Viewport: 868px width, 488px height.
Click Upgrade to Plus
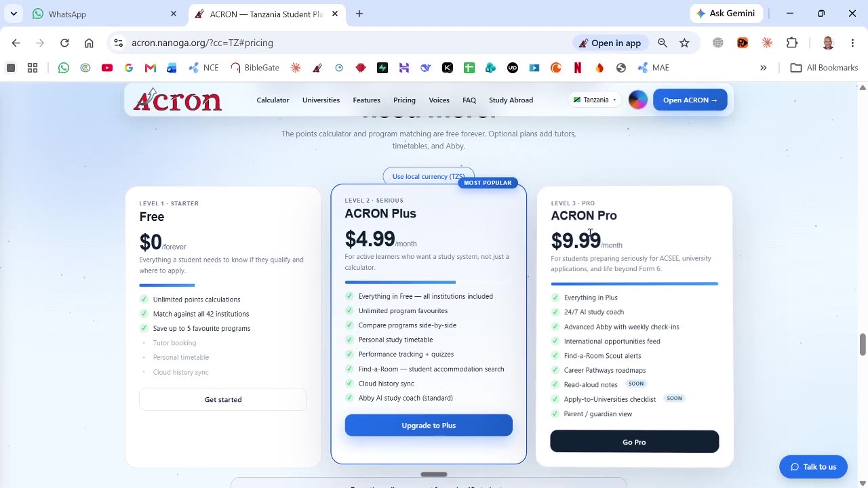pyautogui.click(x=429, y=425)
